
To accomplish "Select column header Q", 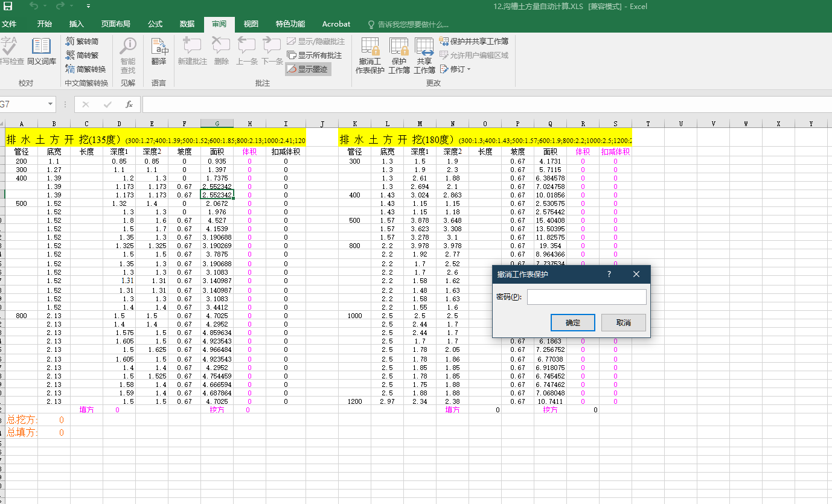I will pos(551,124).
